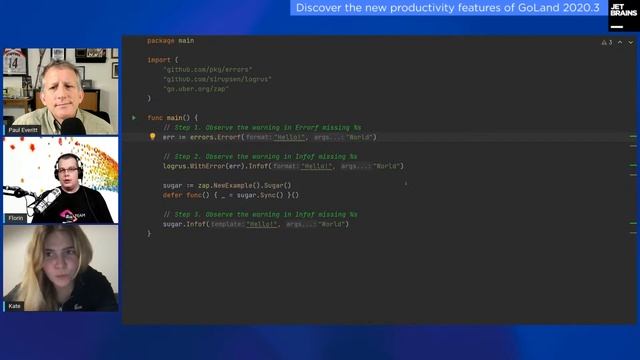Click the warnings count indicator in editor corner
This screenshot has width=640, height=360.
click(607, 42)
